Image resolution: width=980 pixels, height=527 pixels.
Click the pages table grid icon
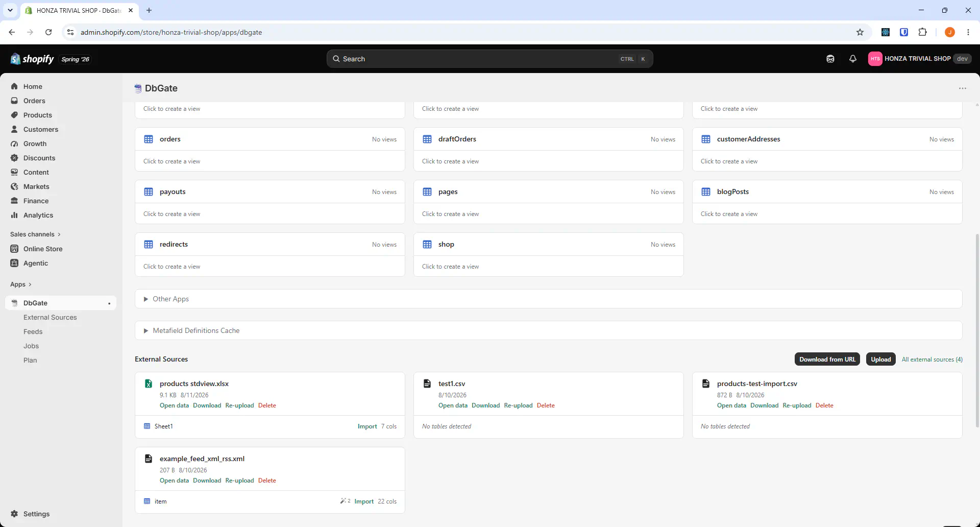pos(427,191)
